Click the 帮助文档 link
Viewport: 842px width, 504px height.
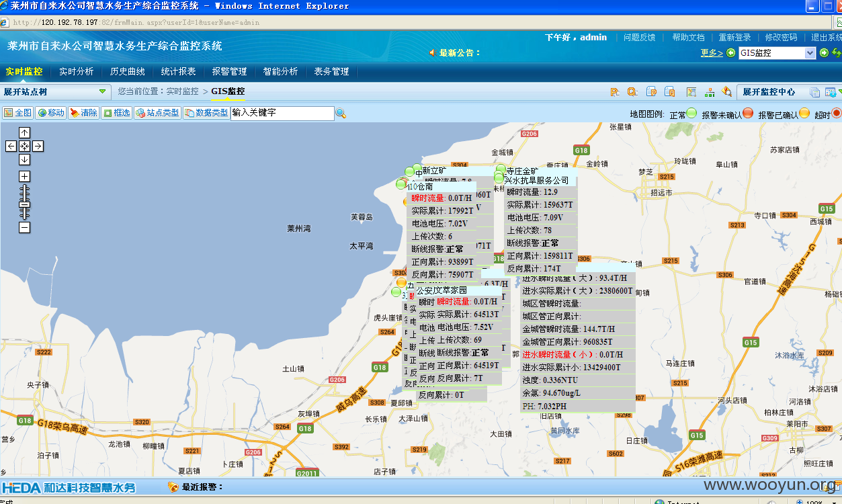click(x=688, y=38)
